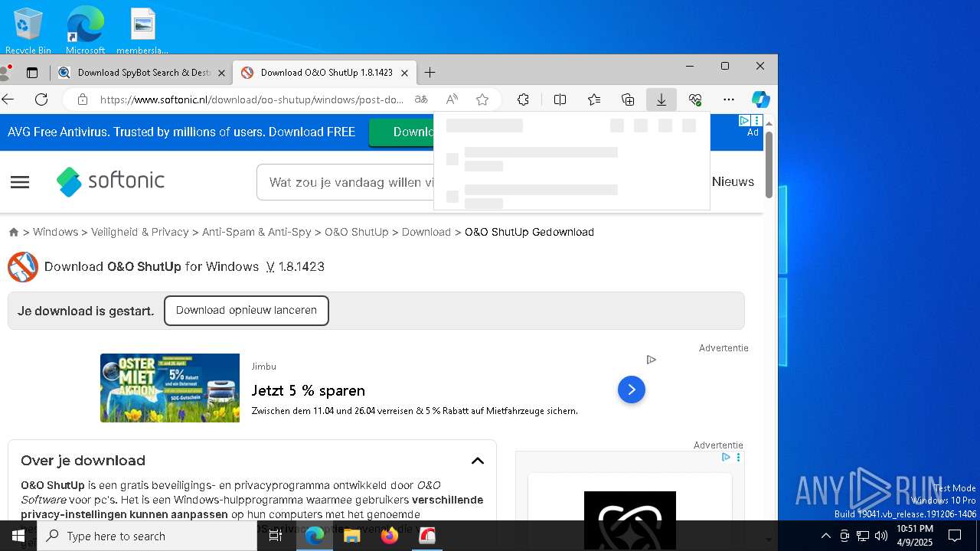
Task: Open Softonic hamburger menu
Action: [x=20, y=182]
